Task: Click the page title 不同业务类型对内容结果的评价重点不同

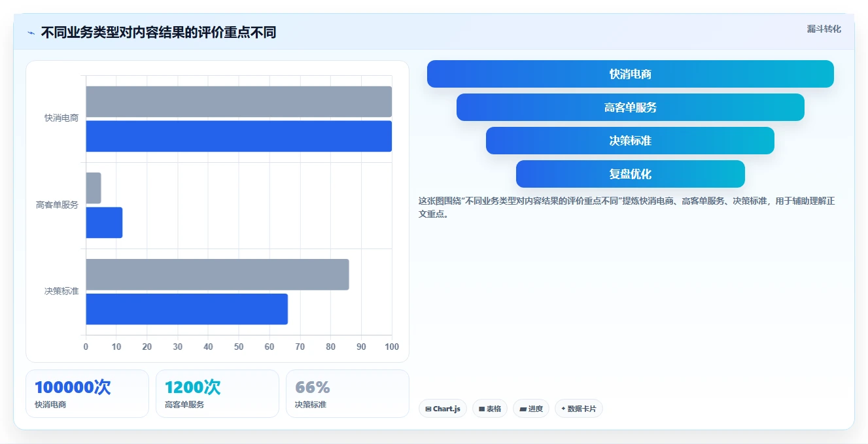Action: coord(158,33)
